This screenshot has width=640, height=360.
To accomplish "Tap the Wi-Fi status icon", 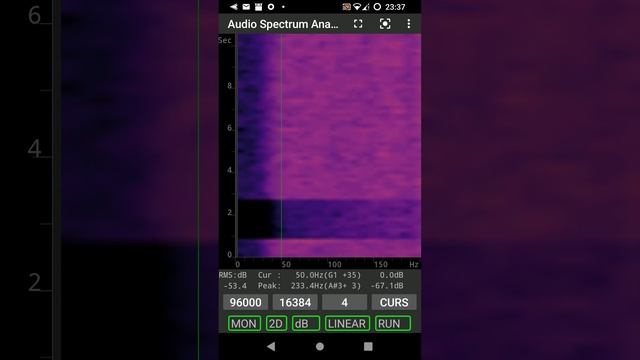I will pos(357,7).
